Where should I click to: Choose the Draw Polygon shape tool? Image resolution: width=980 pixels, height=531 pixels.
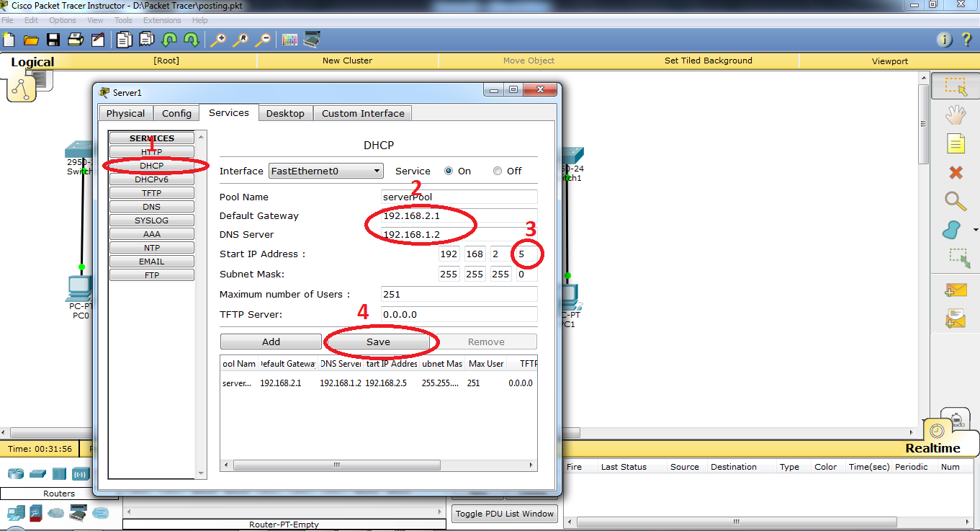point(952,230)
